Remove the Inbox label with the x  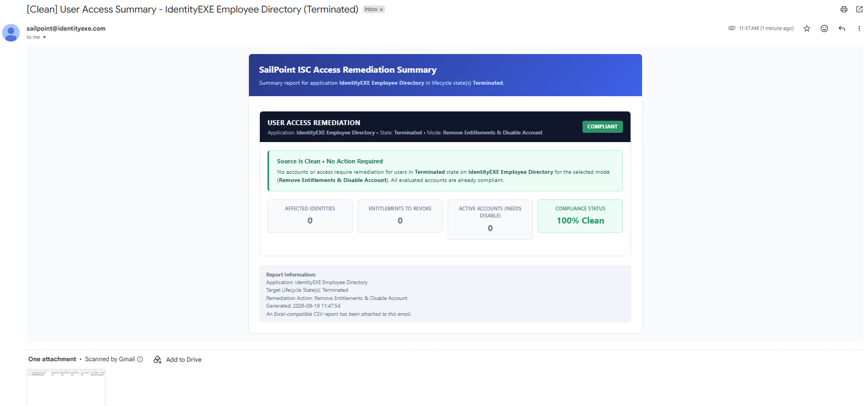[382, 9]
